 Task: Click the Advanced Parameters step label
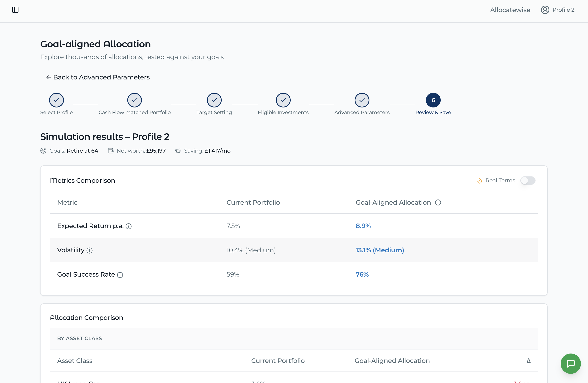tap(362, 112)
